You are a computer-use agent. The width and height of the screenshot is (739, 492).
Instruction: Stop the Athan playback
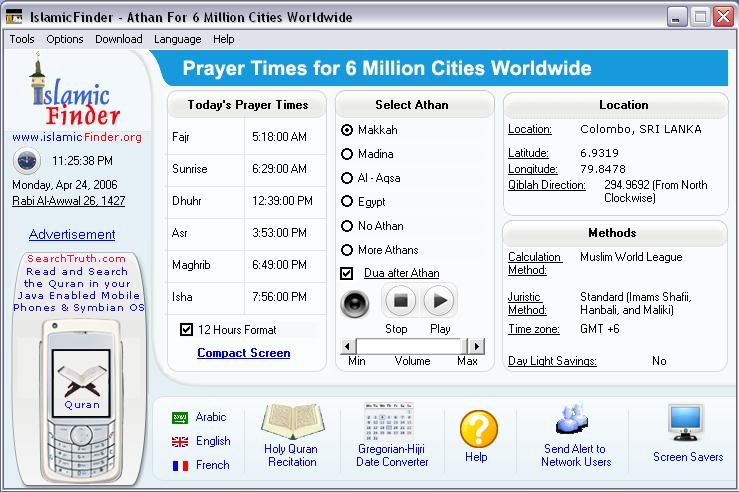coord(401,301)
